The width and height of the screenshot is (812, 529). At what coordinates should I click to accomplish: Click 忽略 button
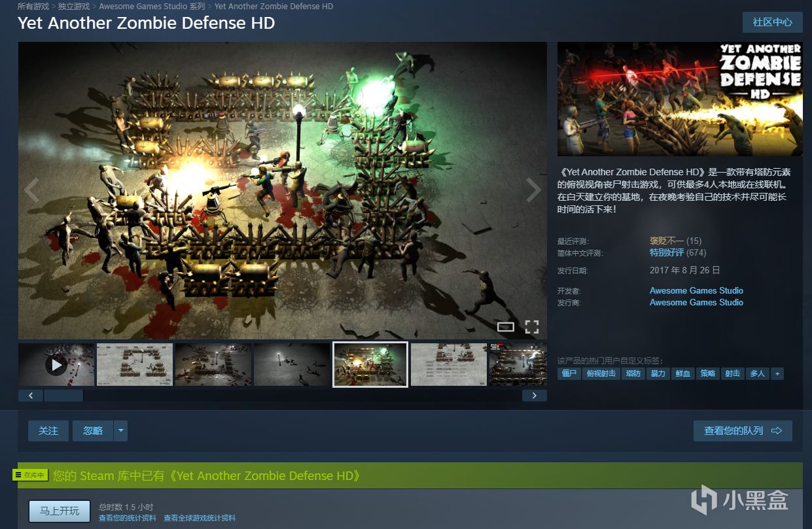point(93,431)
